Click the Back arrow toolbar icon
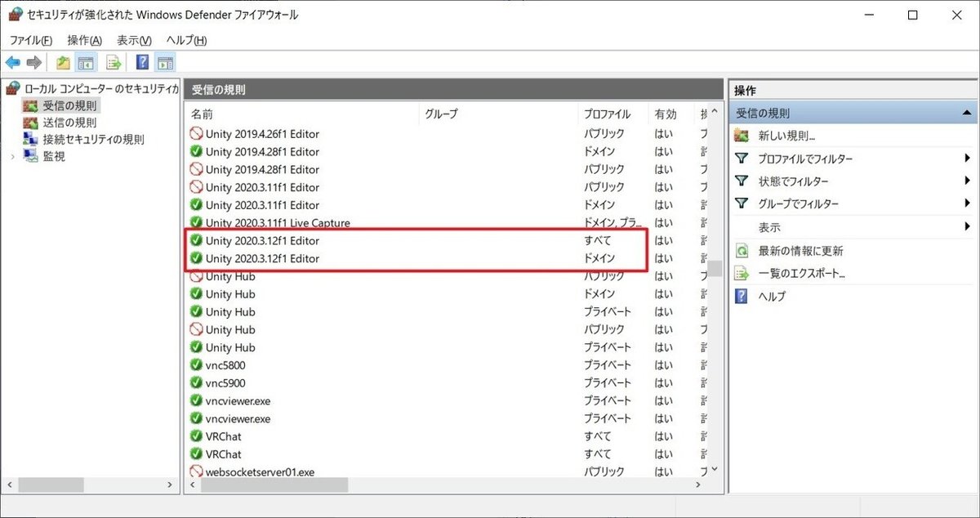 (12, 62)
